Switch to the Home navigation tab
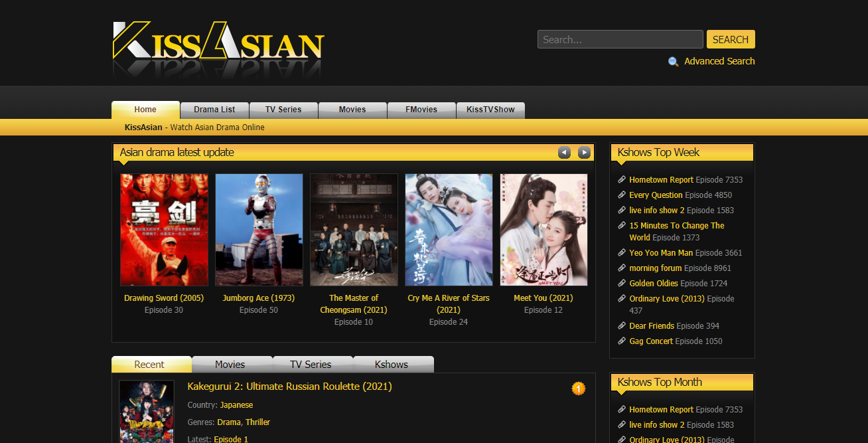 click(x=145, y=110)
